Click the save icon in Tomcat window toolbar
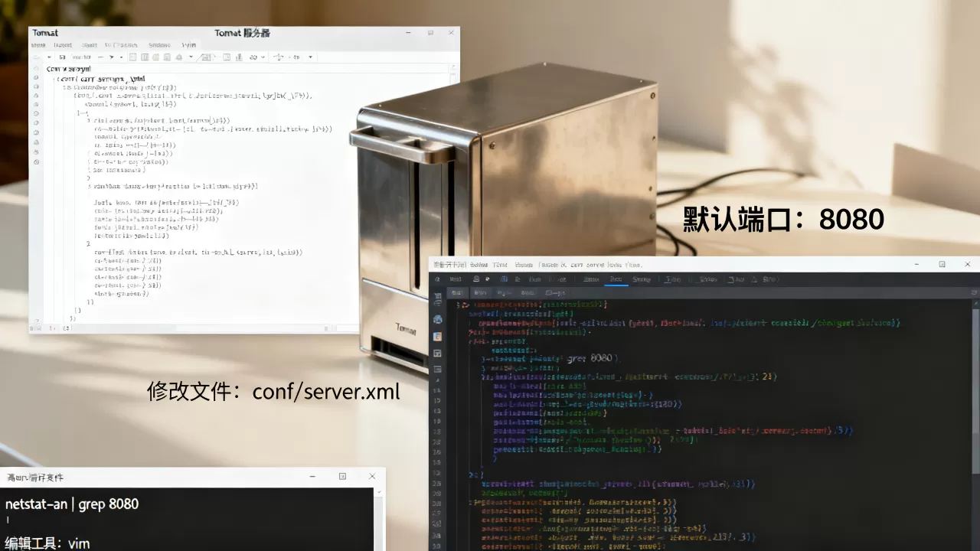Screen dimensions: 980x551 [62, 57]
